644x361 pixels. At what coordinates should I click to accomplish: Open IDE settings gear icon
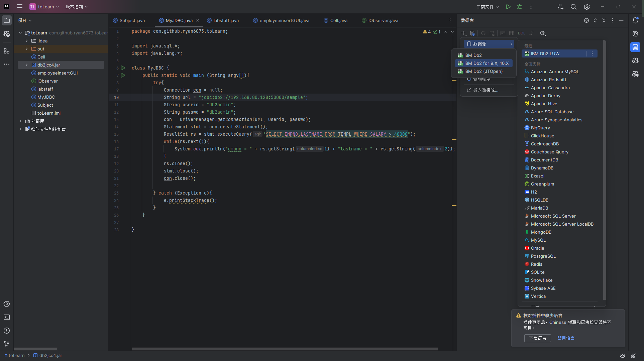coord(587,7)
